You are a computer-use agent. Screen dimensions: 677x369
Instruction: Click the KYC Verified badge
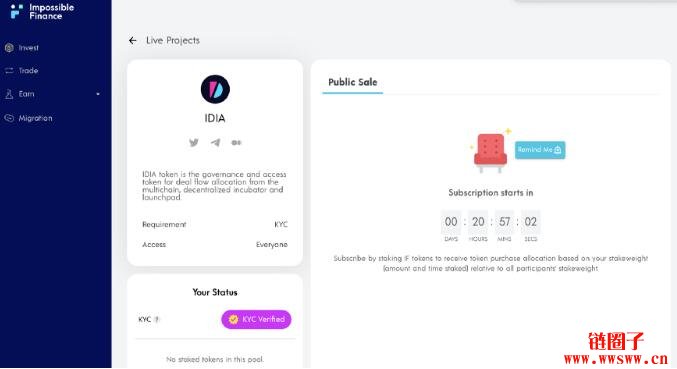click(256, 319)
